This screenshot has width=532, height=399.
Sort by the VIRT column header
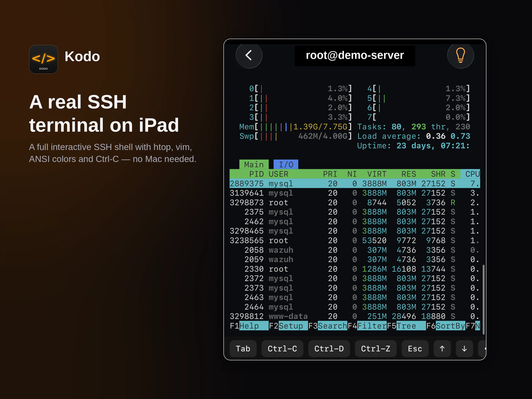[377, 174]
